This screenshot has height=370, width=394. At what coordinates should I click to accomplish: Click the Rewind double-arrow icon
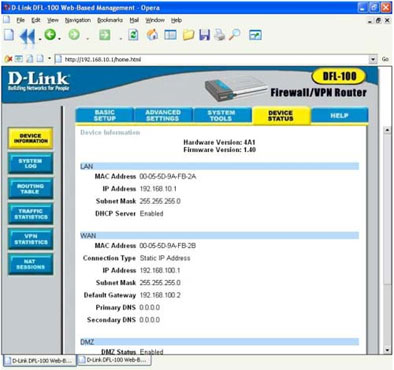pos(27,36)
